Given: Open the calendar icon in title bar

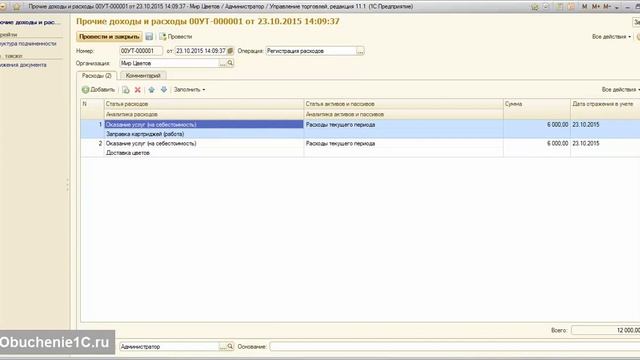Looking at the screenshot, I should pos(571,7).
